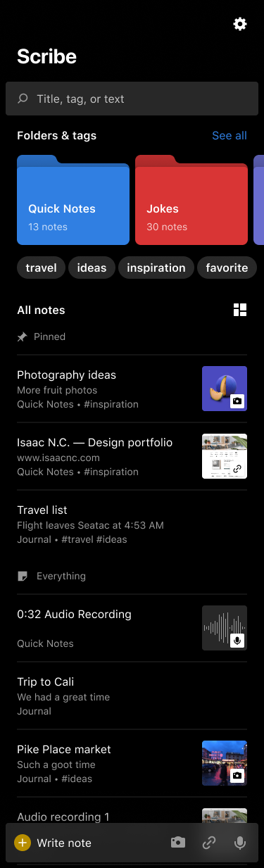The image size is (264, 868).
Task: Start a voice note with the microphone icon
Action: click(240, 843)
